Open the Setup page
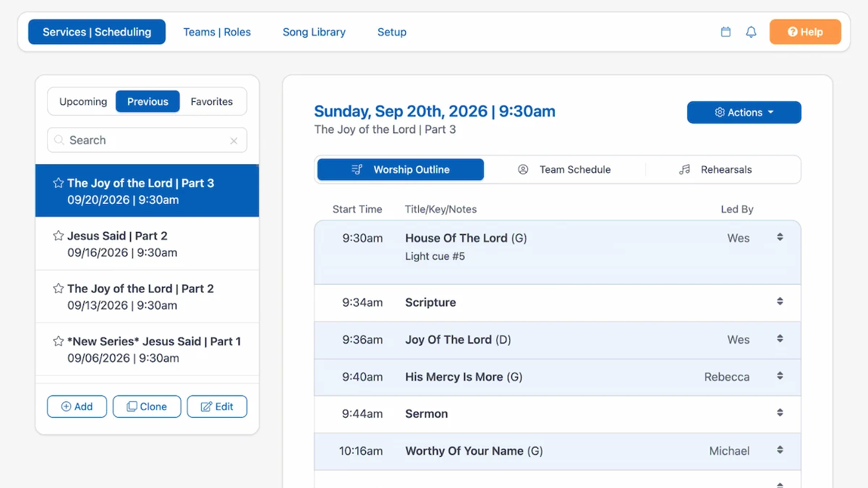Screen dimensions: 868x488 392,32
